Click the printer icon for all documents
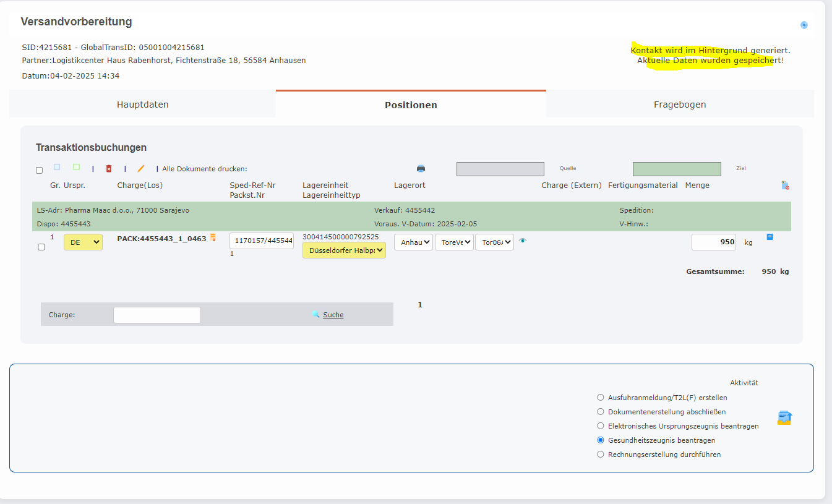 [x=421, y=168]
